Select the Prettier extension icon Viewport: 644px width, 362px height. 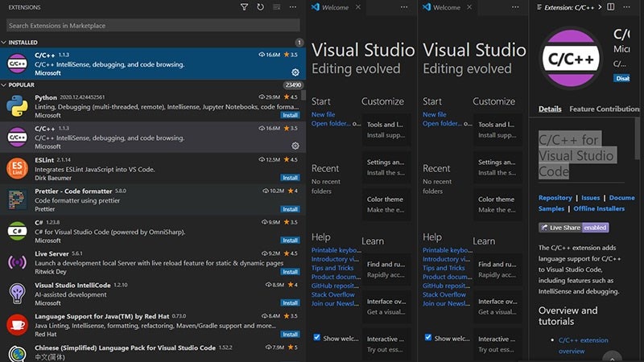[17, 200]
